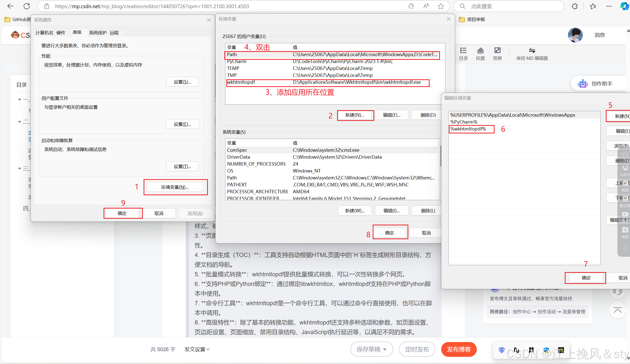Image resolution: width=630 pixels, height=364 pixels.
Task: Click 应用(A) in 系统属性 dialog
Action: click(195, 213)
